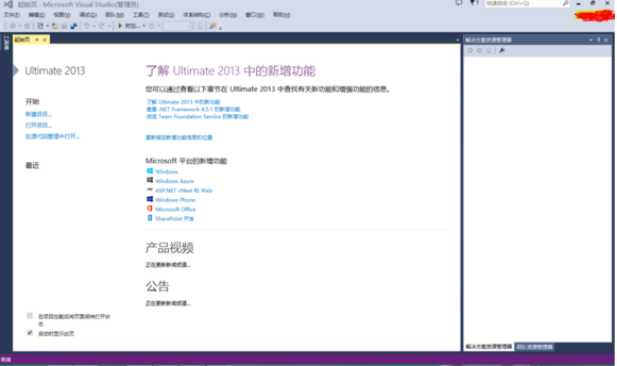
Task: Click the Windows Azure platform icon
Action: pos(150,180)
